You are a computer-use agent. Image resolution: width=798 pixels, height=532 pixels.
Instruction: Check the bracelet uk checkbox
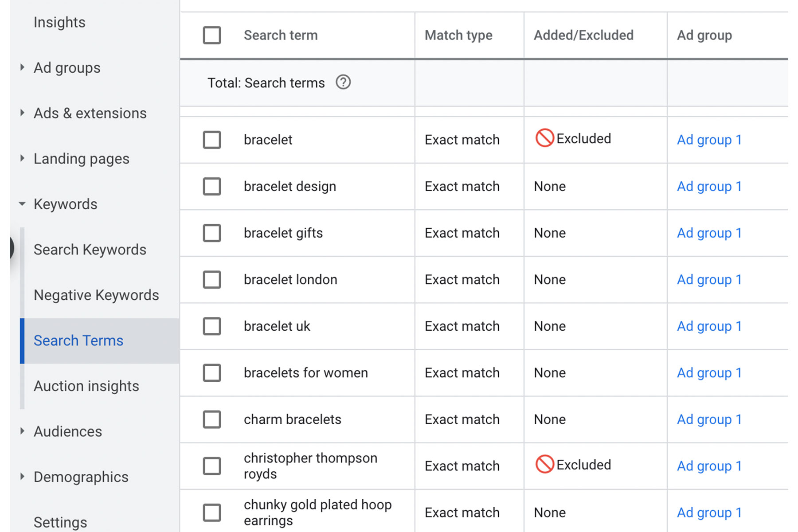click(x=212, y=326)
